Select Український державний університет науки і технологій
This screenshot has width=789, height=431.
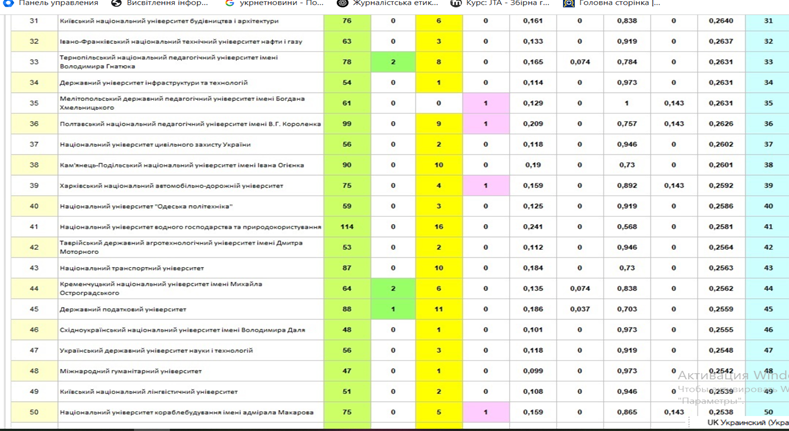pos(156,351)
